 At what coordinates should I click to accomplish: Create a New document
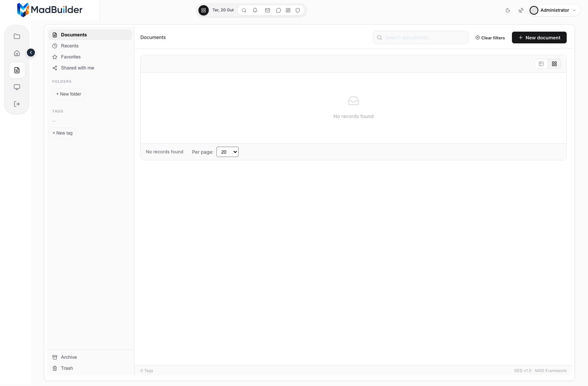[539, 37]
